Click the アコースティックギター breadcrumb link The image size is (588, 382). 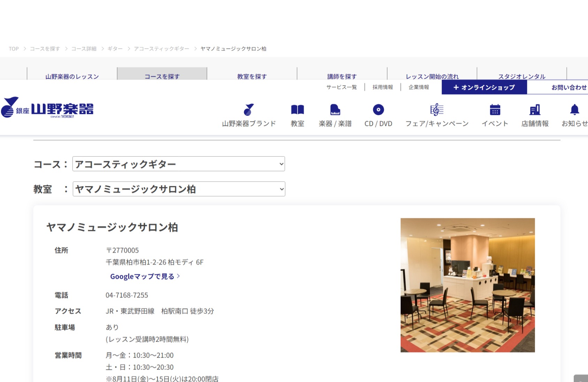pyautogui.click(x=161, y=49)
